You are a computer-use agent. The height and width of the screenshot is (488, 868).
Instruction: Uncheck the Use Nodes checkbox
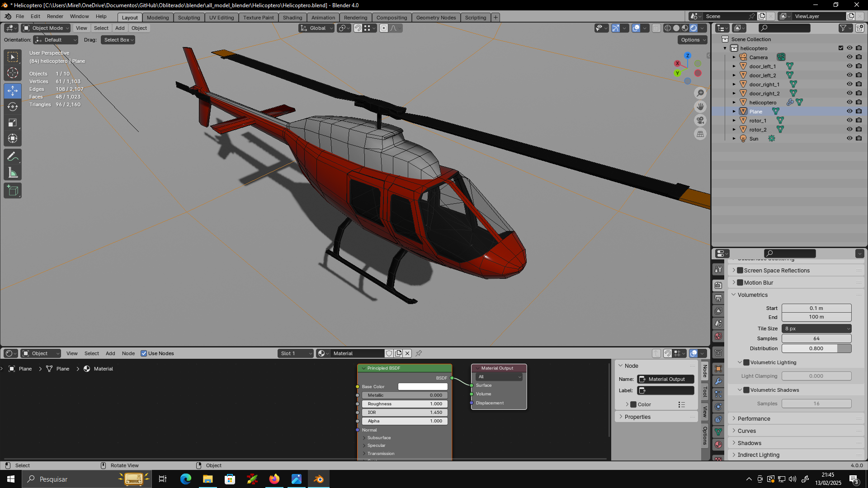(144, 353)
